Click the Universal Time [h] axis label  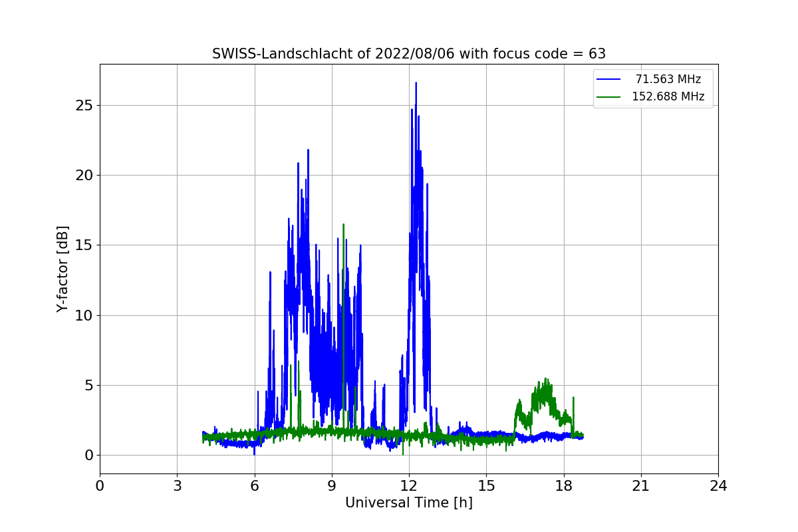coord(408,503)
